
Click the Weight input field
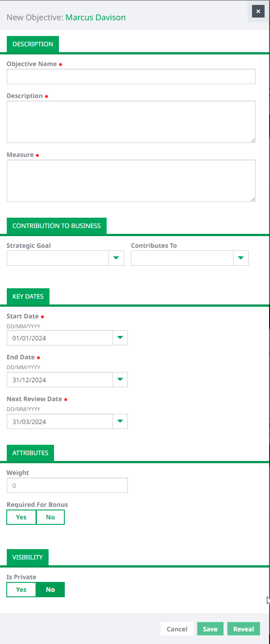coord(67,485)
